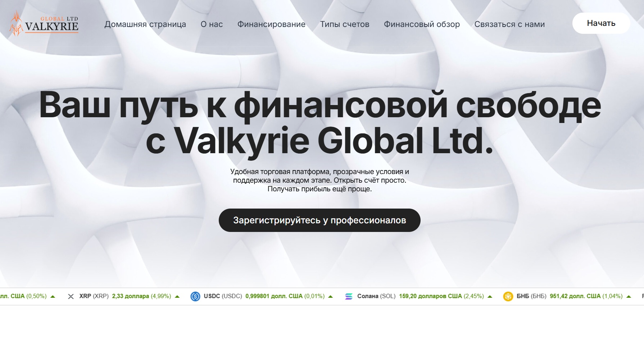Open the О нас page

(212, 24)
